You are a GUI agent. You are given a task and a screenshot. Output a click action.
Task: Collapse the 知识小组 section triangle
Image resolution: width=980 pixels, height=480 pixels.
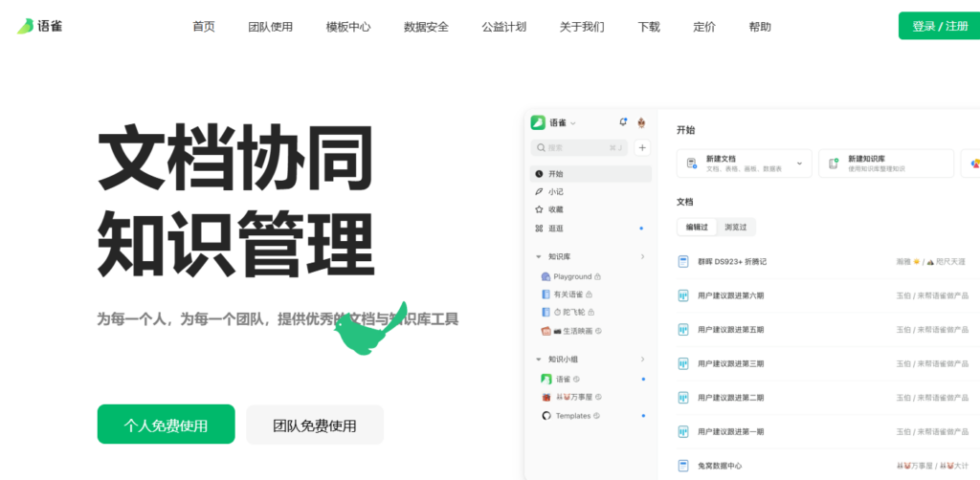pyautogui.click(x=539, y=360)
